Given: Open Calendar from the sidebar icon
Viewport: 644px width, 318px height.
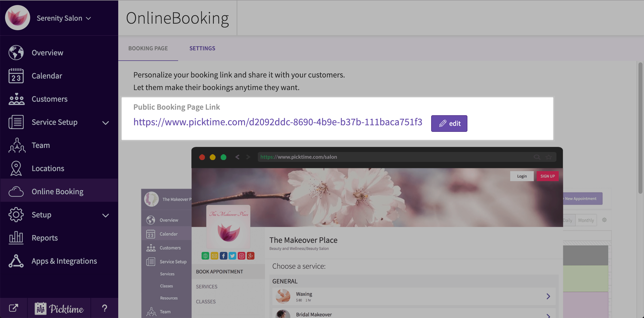Looking at the screenshot, I should 16,76.
